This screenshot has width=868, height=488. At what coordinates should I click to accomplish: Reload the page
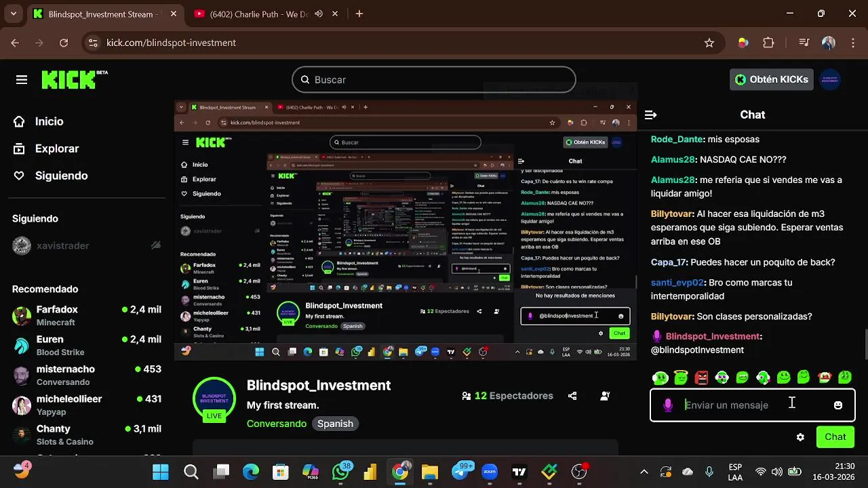tap(64, 43)
